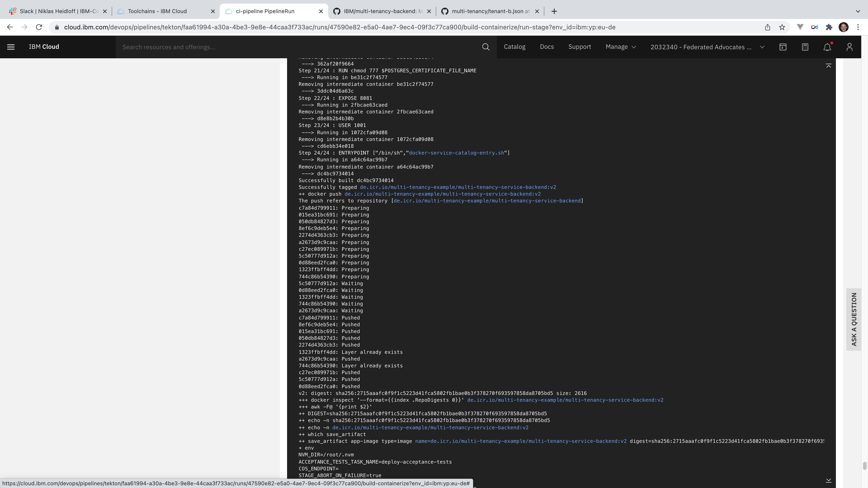Viewport: 868px width, 488px height.
Task: Open IBM Cloud hamburger navigation menu
Action: pyautogui.click(x=11, y=47)
